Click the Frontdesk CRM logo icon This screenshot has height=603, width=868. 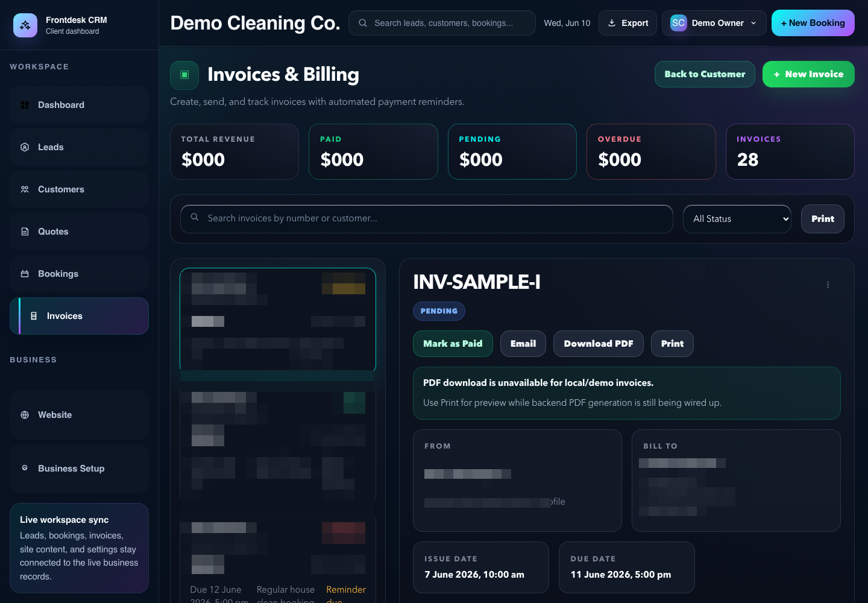click(x=25, y=25)
